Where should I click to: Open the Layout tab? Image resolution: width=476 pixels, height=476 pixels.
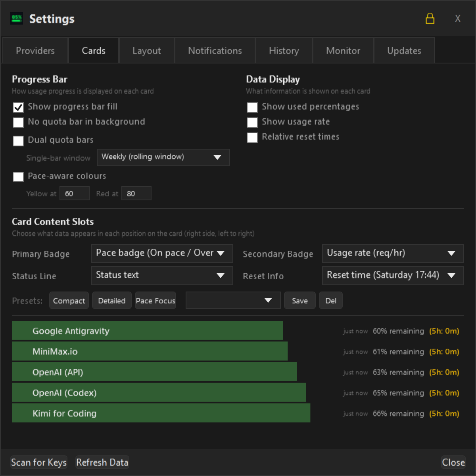point(147,50)
